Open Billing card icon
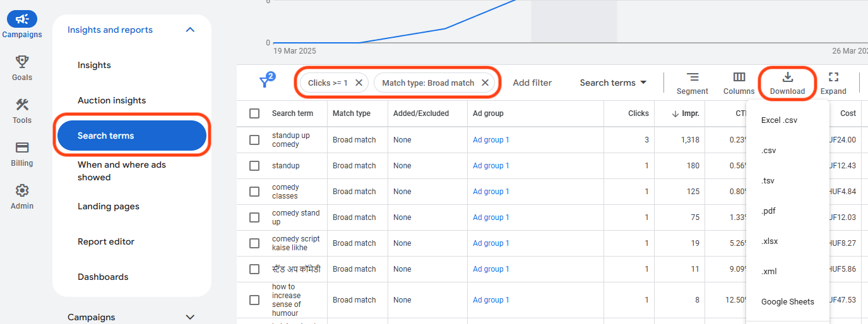Viewport: 868px width, 324px height. coord(22,148)
